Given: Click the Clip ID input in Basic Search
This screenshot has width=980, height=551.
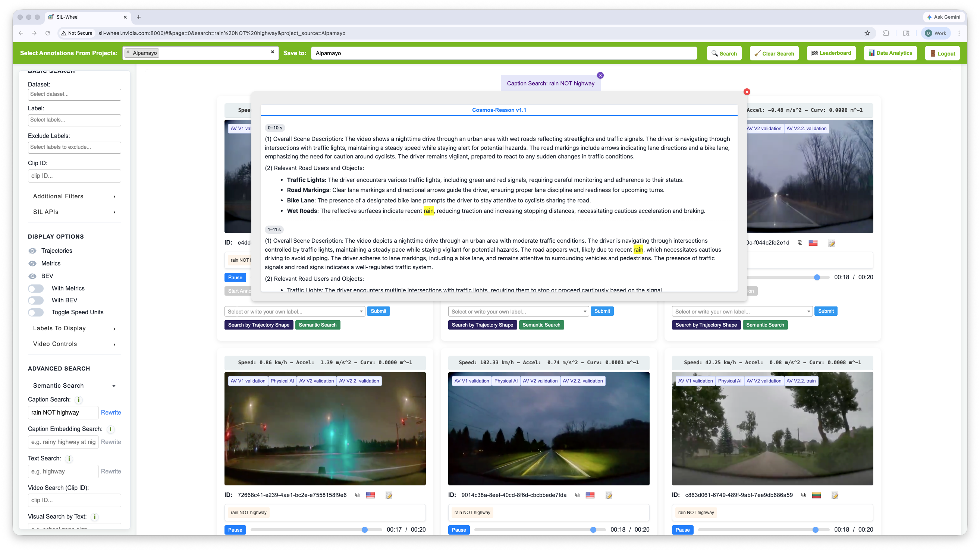Looking at the screenshot, I should [x=74, y=176].
